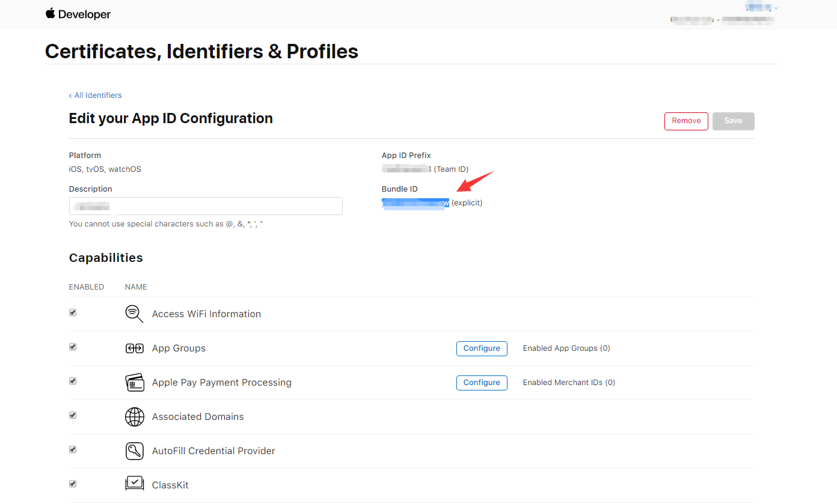Disable the Access WiFi Information checkbox
Viewport: 837px width, 504px height.
[x=73, y=312]
